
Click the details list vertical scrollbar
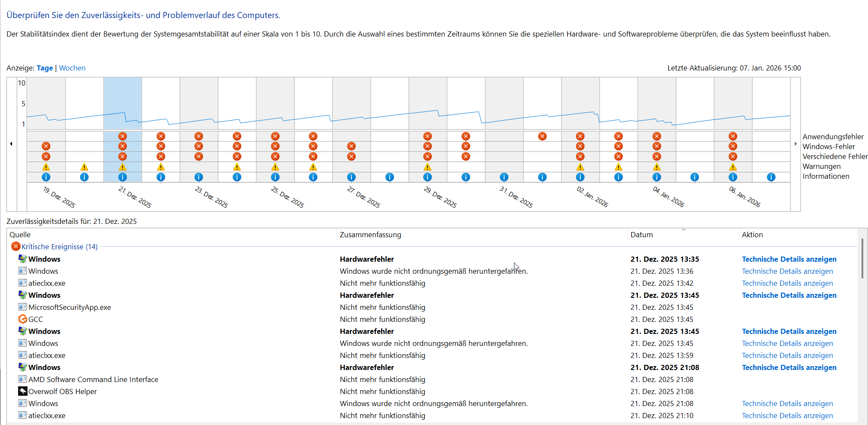click(862, 259)
